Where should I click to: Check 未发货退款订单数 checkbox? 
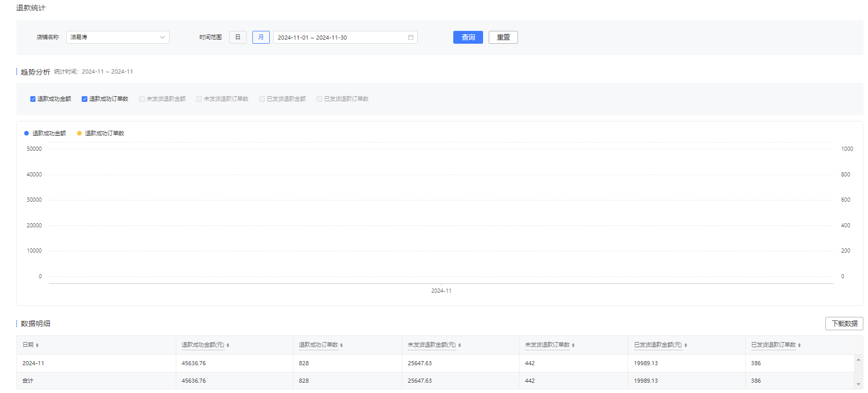pos(199,99)
